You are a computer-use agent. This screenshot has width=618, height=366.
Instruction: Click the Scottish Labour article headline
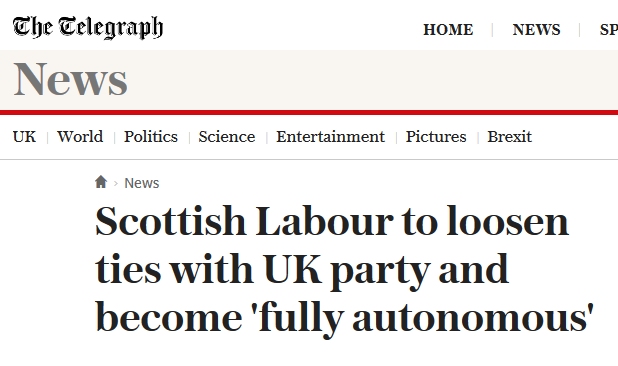[x=344, y=270]
